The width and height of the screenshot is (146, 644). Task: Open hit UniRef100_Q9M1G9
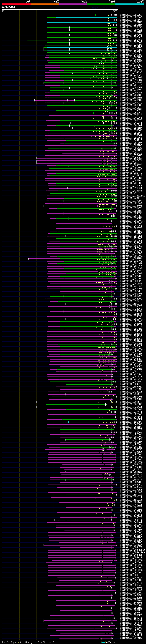tap(131, 20)
